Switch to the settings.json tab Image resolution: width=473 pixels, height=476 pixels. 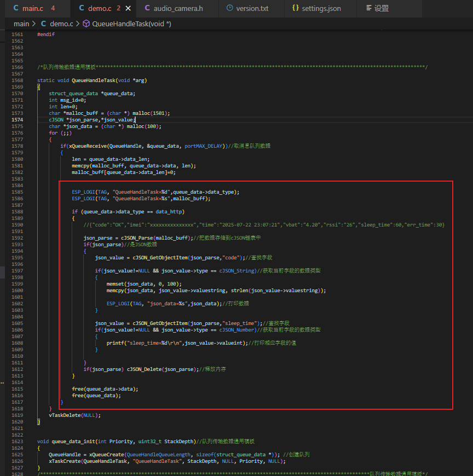pos(321,8)
